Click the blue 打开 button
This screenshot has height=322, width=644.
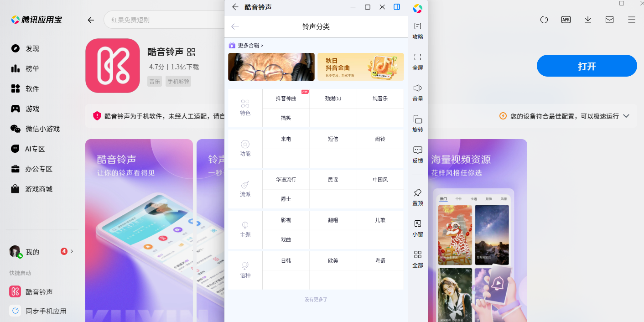click(587, 66)
